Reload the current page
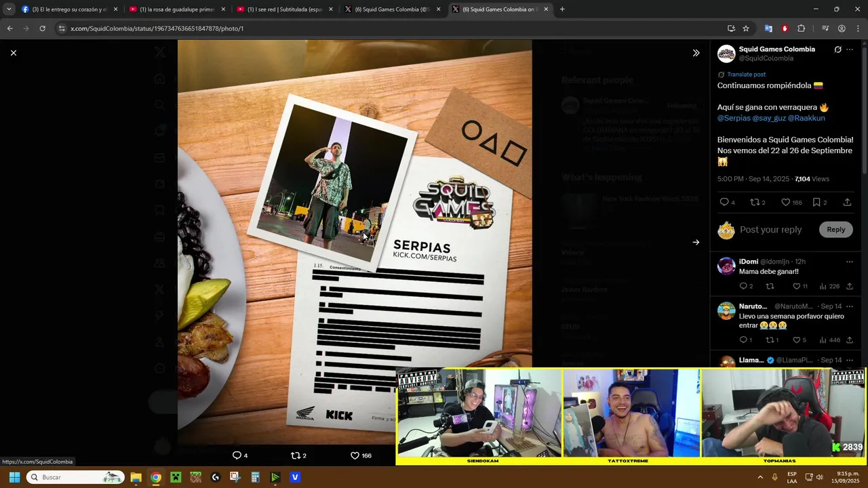This screenshot has height=488, width=868. [42, 28]
